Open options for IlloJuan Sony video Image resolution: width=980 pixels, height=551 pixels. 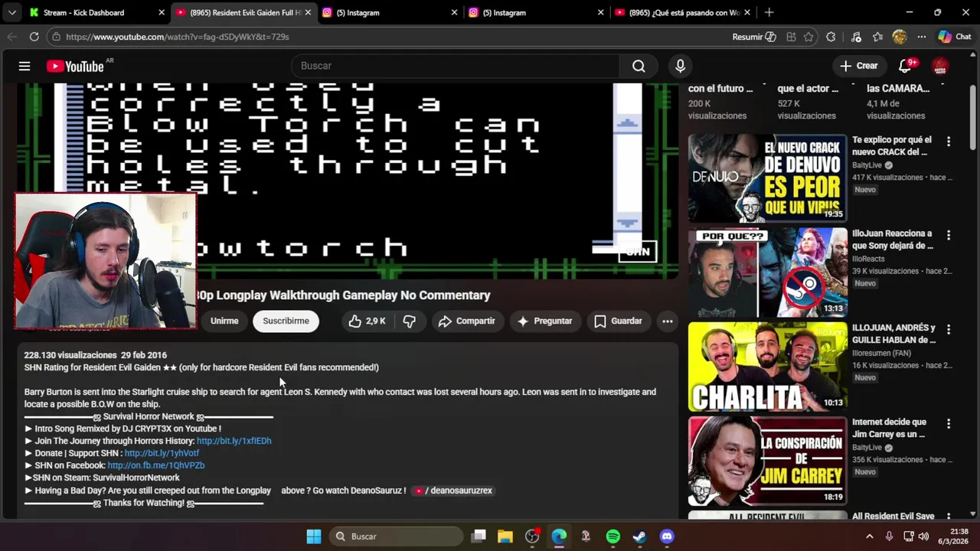[949, 235]
